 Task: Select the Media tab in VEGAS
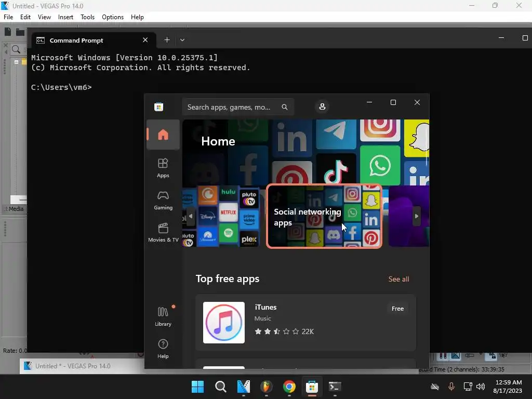pyautogui.click(x=15, y=209)
